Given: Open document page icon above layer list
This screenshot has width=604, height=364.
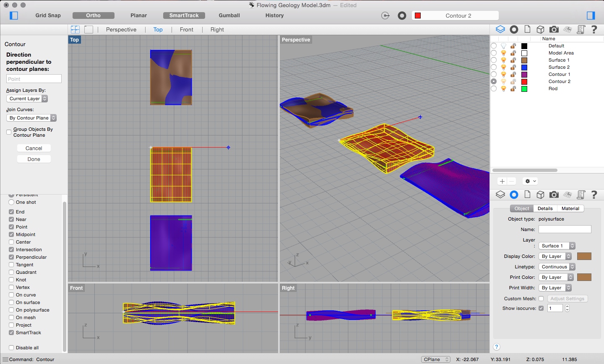Looking at the screenshot, I should pyautogui.click(x=527, y=29).
